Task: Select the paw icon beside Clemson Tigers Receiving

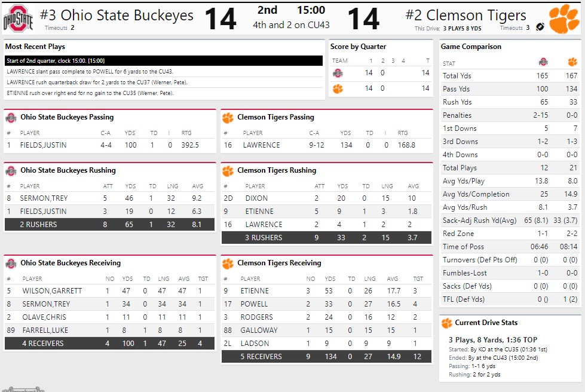Action: click(x=228, y=264)
